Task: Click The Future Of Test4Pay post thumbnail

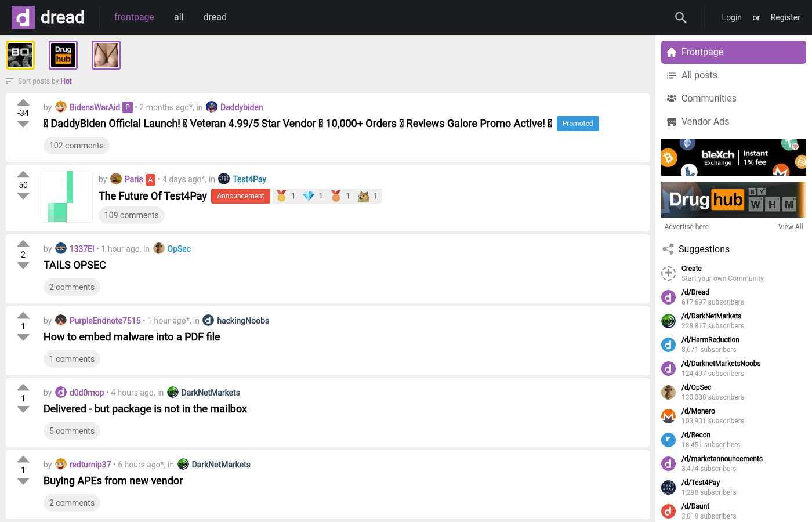Action: click(67, 197)
